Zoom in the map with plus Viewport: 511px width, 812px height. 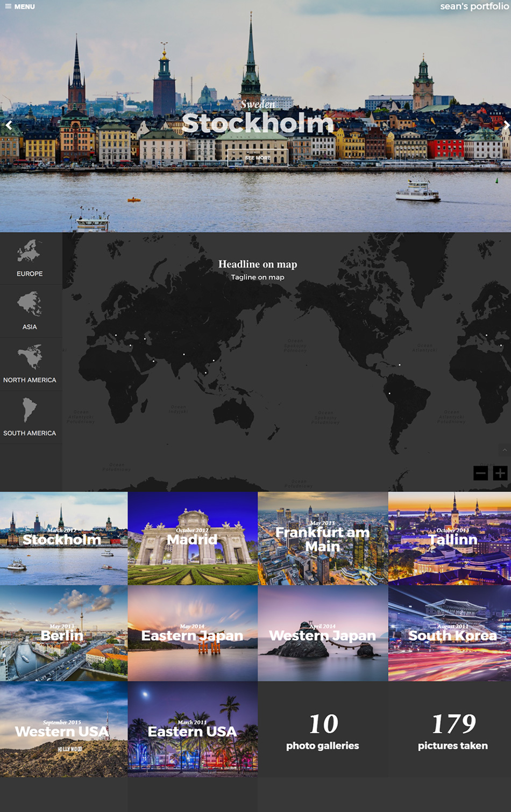tap(500, 473)
